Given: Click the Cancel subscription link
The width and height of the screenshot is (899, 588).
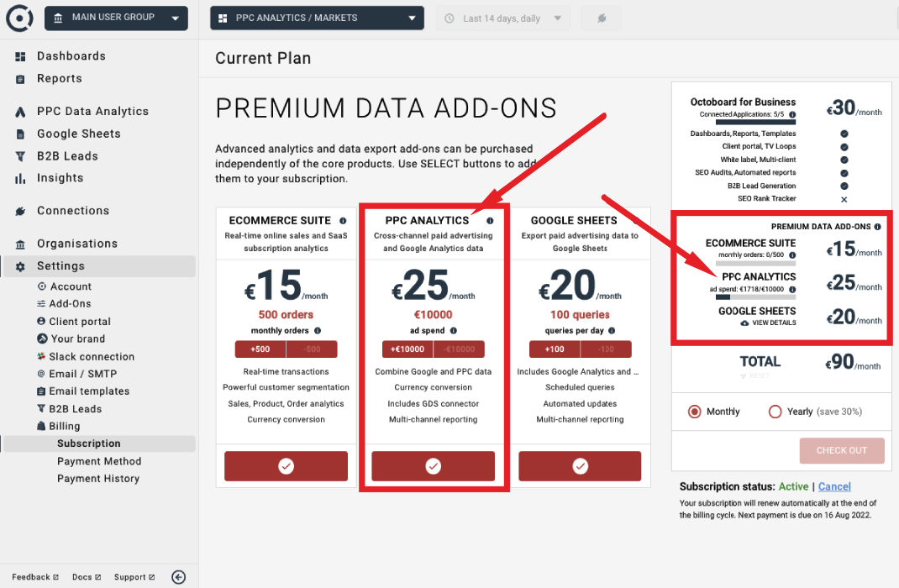Looking at the screenshot, I should point(834,486).
